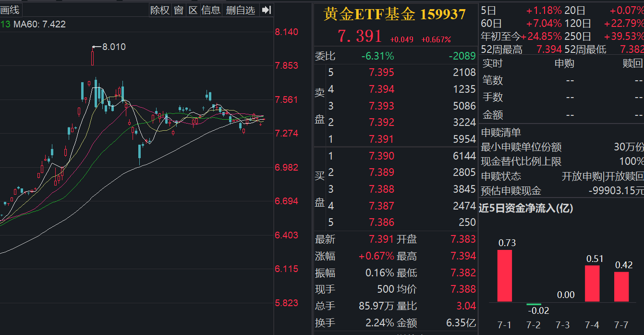Image resolution: width=644 pixels, height=335 pixels.
Task: Select the 画线 line-drawing tool
Action: pyautogui.click(x=10, y=10)
